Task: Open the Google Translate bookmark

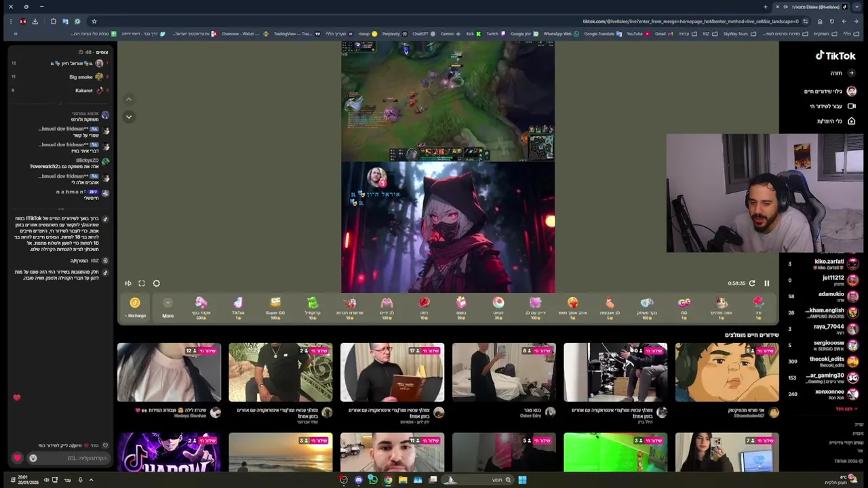Action: point(602,34)
